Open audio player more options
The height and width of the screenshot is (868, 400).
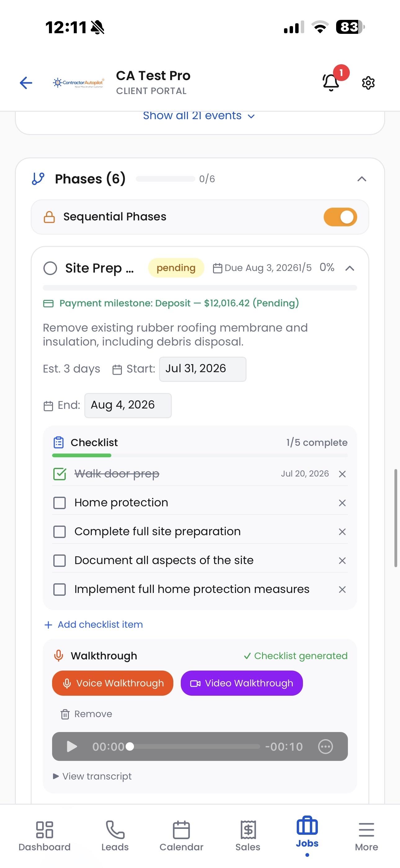click(325, 746)
